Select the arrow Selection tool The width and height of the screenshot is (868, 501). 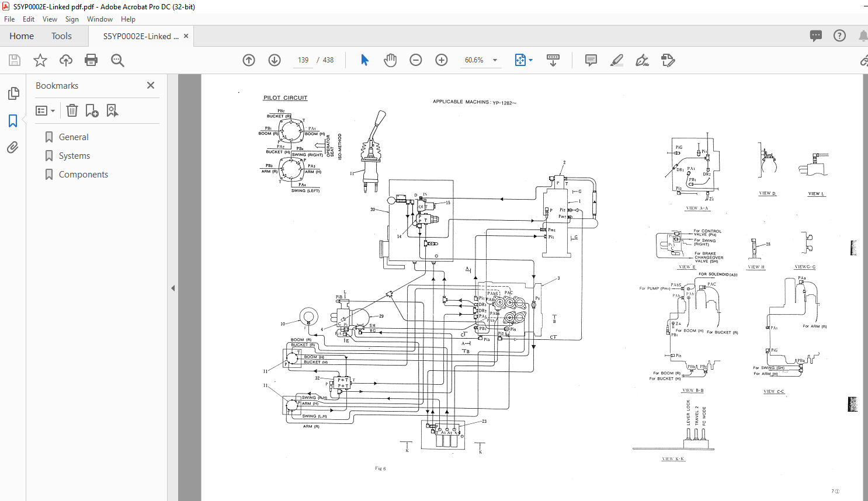click(364, 60)
